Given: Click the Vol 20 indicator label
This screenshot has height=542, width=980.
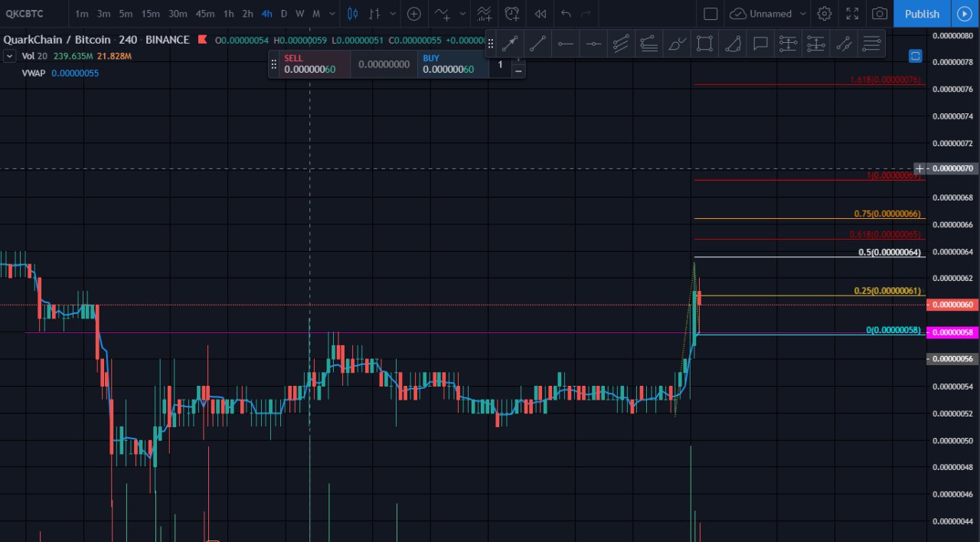Looking at the screenshot, I should coord(36,56).
